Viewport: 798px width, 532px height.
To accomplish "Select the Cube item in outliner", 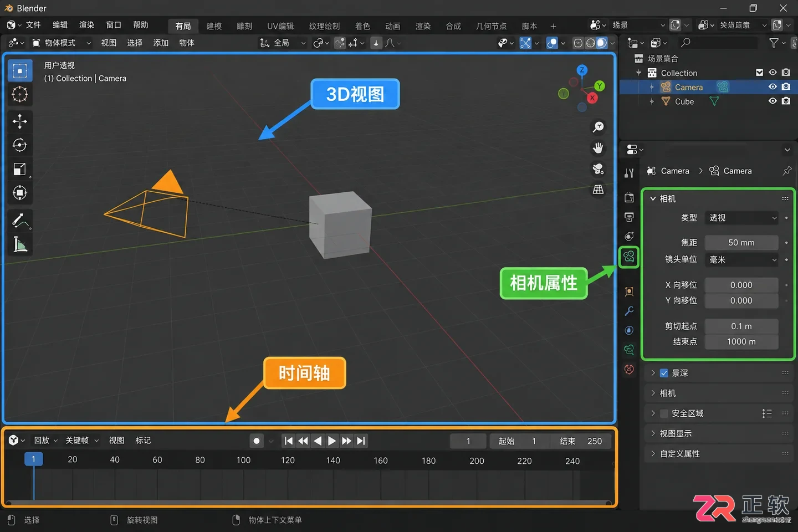I will [684, 101].
